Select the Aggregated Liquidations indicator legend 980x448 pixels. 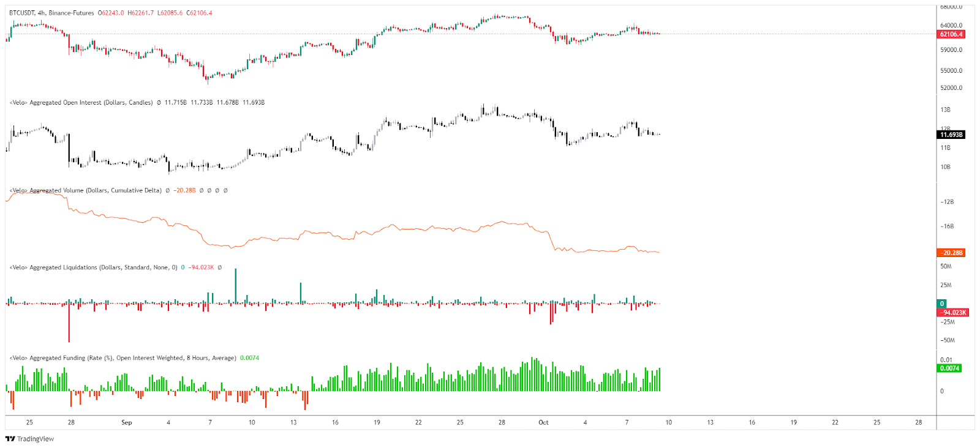pos(93,268)
